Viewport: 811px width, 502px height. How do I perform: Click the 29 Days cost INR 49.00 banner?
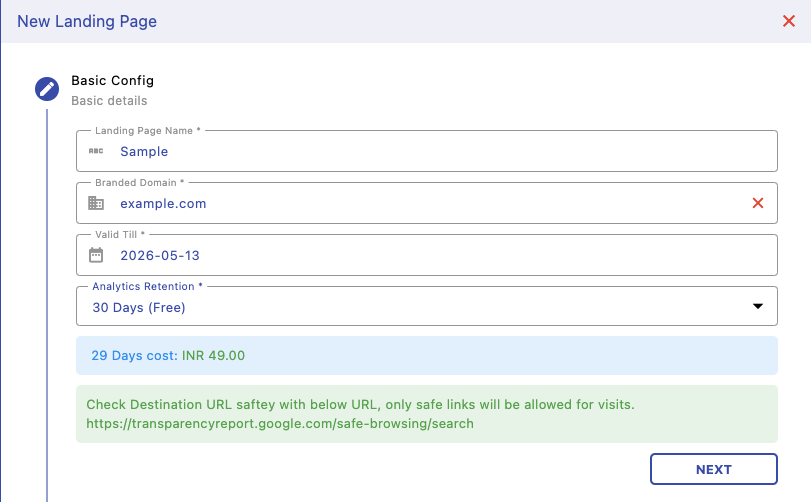427,355
